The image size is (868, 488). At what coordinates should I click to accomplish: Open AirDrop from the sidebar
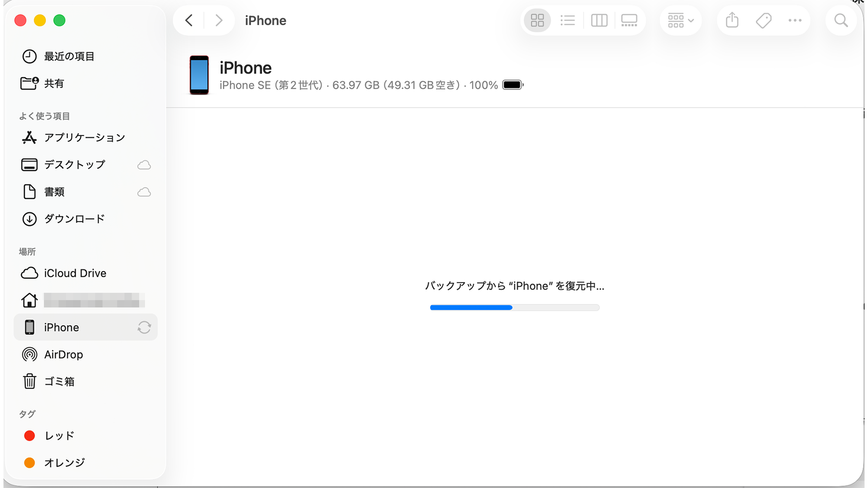coord(63,355)
